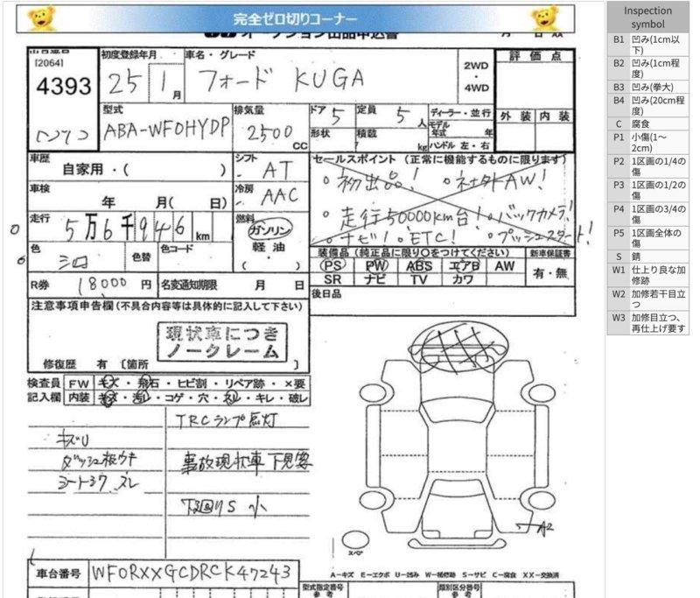Image resolution: width=700 pixels, height=598 pixels.
Task: Click the S 錆 row in symbol table
Action: pyautogui.click(x=647, y=257)
